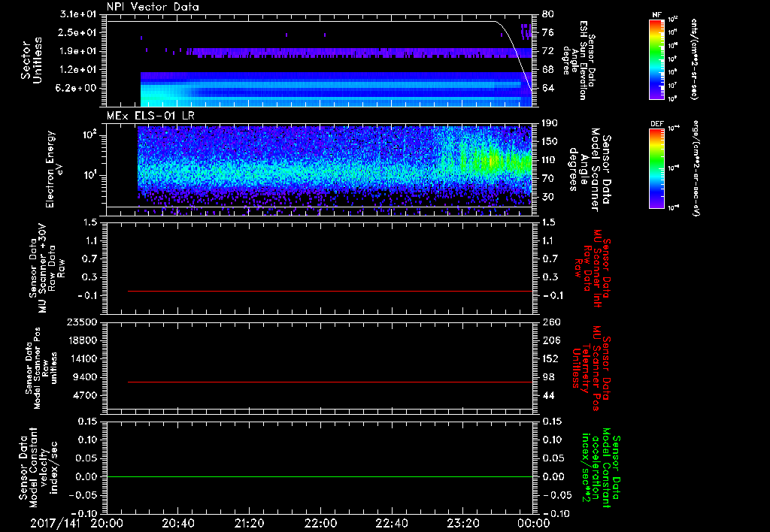Viewport: 770px width, 532px height.
Task: Click the 22:40 time axis label
Action: click(x=392, y=523)
